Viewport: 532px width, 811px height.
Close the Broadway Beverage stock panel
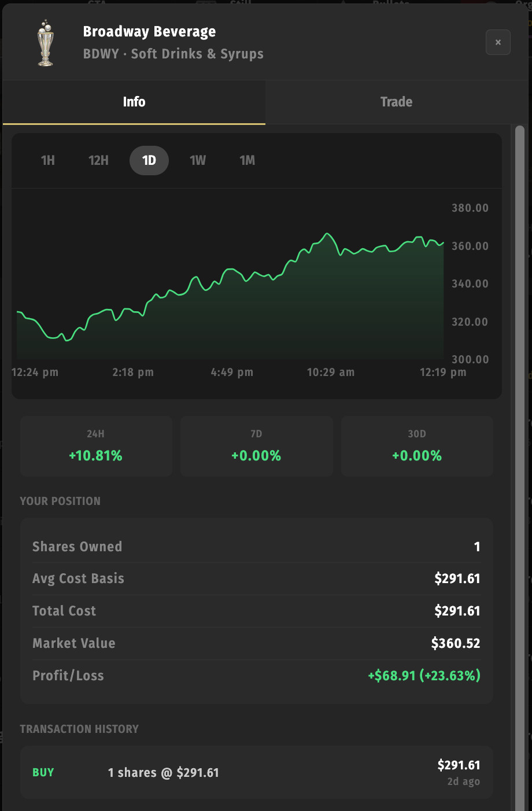point(498,42)
